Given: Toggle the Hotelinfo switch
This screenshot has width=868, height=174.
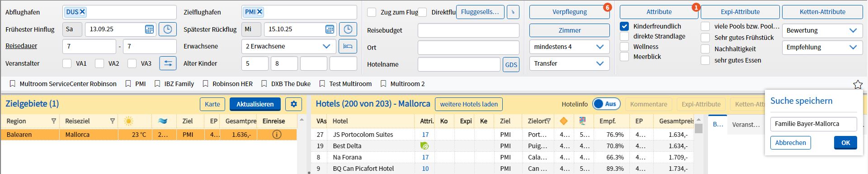Looking at the screenshot, I should pyautogui.click(x=606, y=104).
